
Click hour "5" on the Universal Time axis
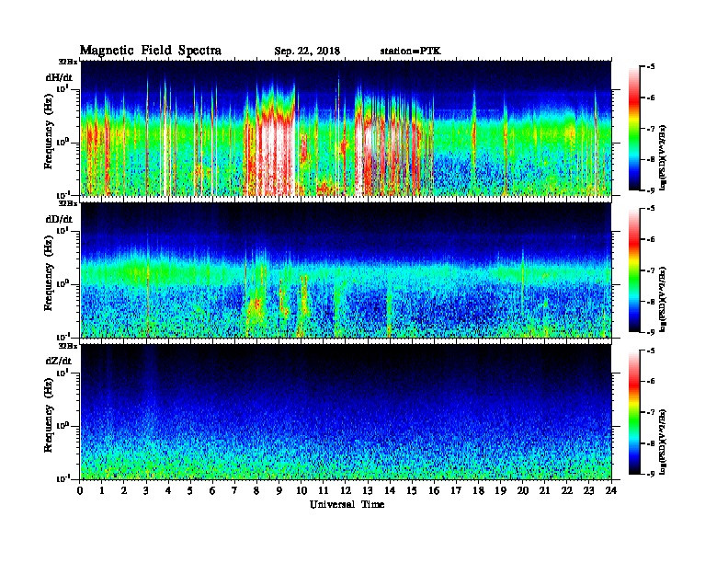[x=190, y=491]
